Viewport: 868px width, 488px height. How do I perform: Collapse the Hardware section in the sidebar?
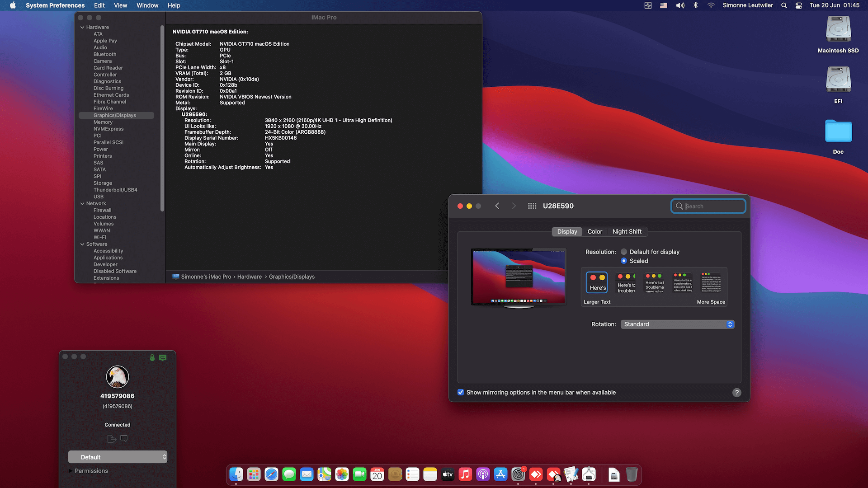82,27
